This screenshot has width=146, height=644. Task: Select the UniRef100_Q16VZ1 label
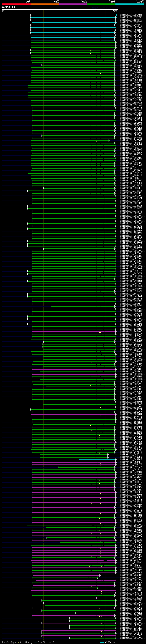pyautogui.click(x=131, y=344)
